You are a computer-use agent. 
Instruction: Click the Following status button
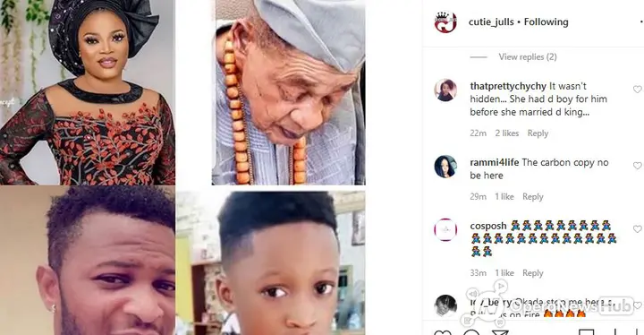coord(546,21)
